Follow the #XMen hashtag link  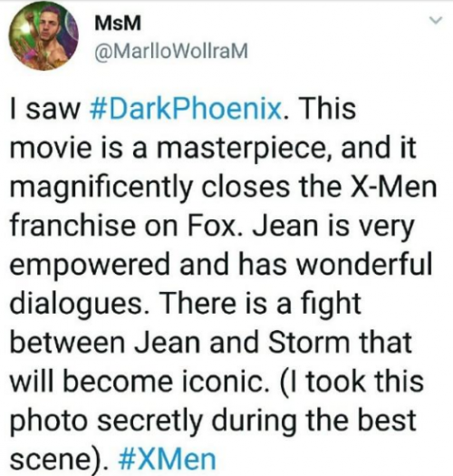coord(168,461)
